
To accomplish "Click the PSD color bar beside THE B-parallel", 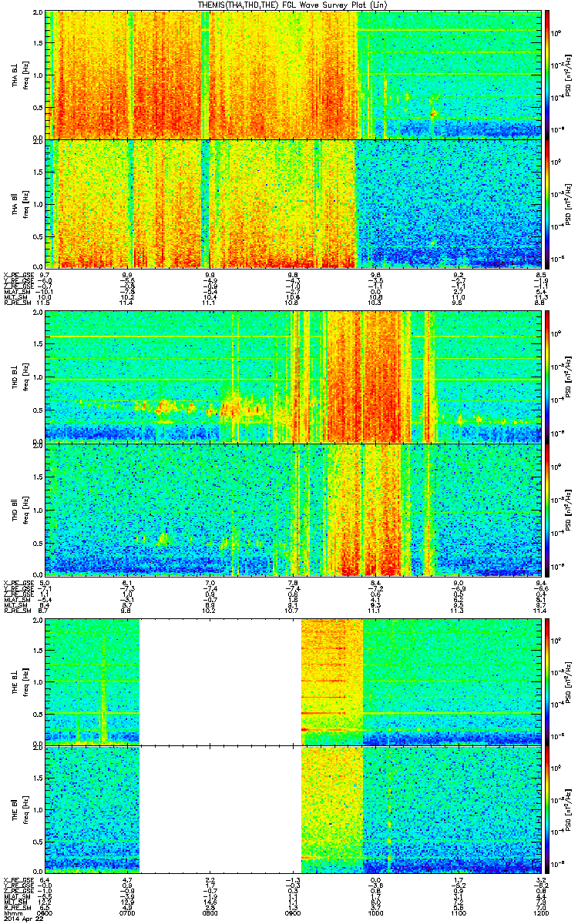I will (548, 810).
